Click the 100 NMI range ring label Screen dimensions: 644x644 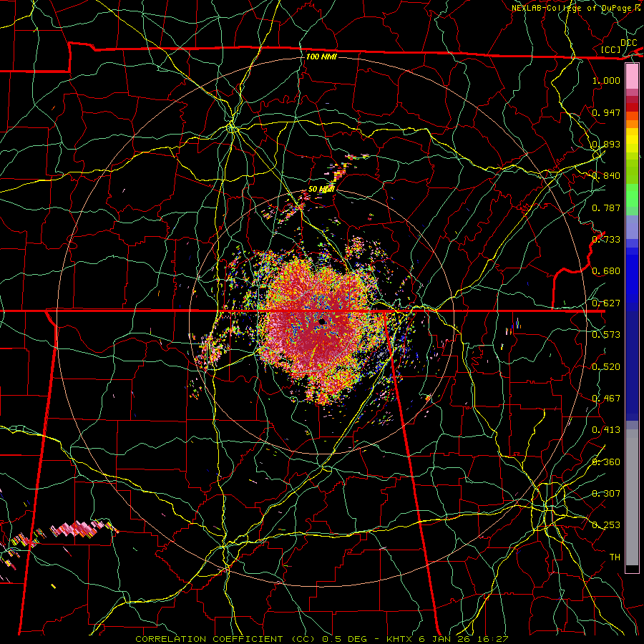tap(321, 57)
